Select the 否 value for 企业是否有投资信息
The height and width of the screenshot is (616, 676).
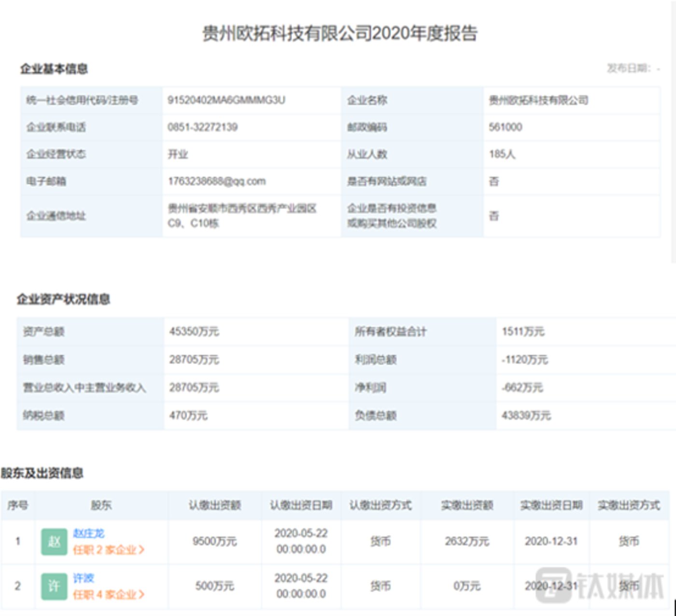point(493,216)
